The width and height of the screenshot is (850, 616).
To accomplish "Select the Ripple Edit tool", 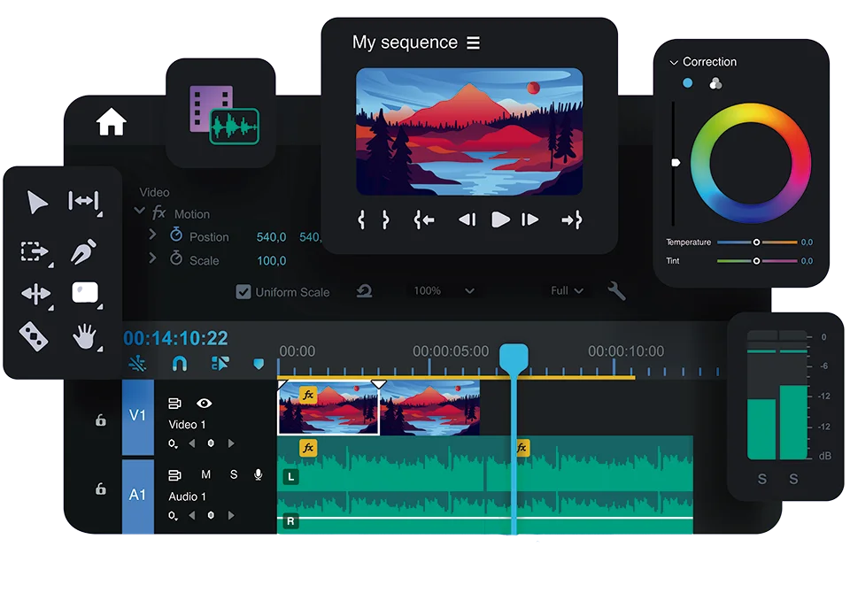I will tap(83, 202).
